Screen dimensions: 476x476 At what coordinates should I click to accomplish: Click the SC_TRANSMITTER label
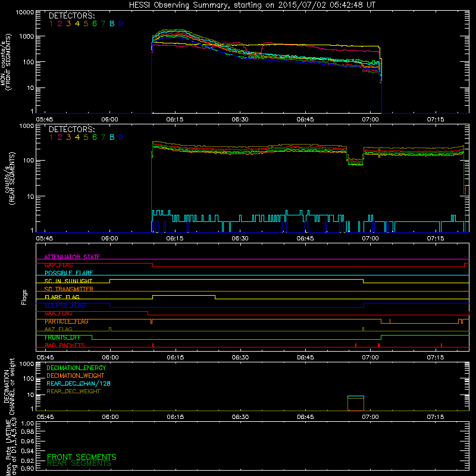(68, 289)
